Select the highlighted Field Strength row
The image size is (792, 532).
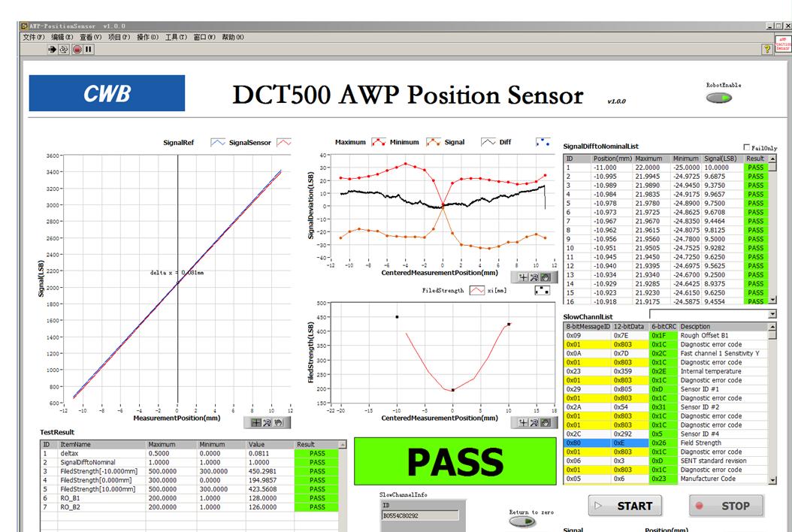[665, 443]
